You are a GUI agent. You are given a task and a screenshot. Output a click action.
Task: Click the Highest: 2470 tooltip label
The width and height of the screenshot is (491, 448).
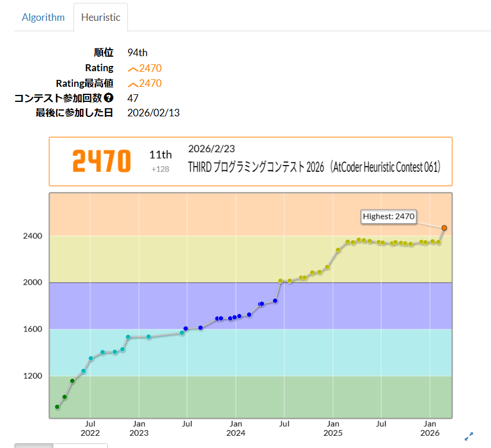coord(389,216)
